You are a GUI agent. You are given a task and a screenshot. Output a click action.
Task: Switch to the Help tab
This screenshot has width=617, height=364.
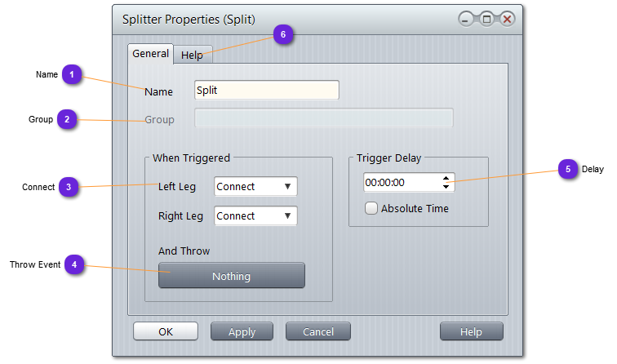point(193,55)
